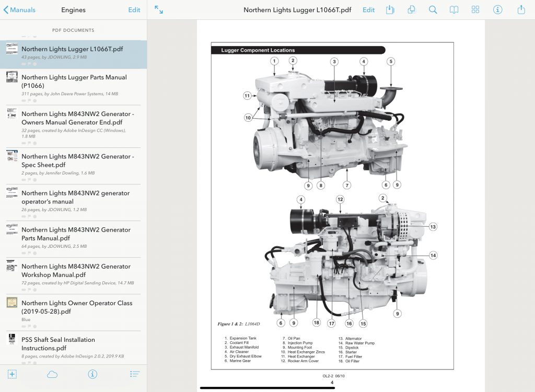The width and height of the screenshot is (535, 392).
Task: Tap the add new item icon in the sidebar
Action: pos(12,374)
